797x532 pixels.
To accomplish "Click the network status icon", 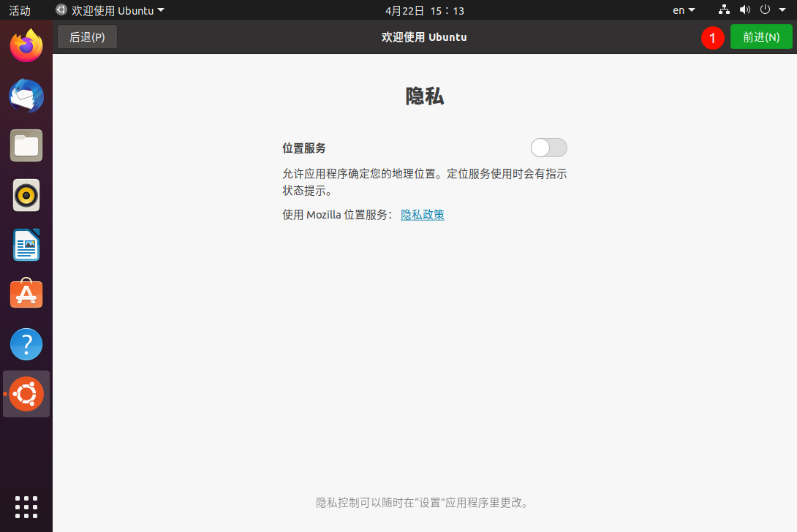I will [x=724, y=9].
